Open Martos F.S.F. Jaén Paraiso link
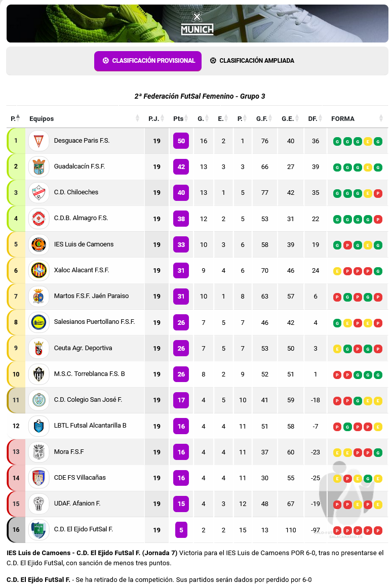 point(91,296)
